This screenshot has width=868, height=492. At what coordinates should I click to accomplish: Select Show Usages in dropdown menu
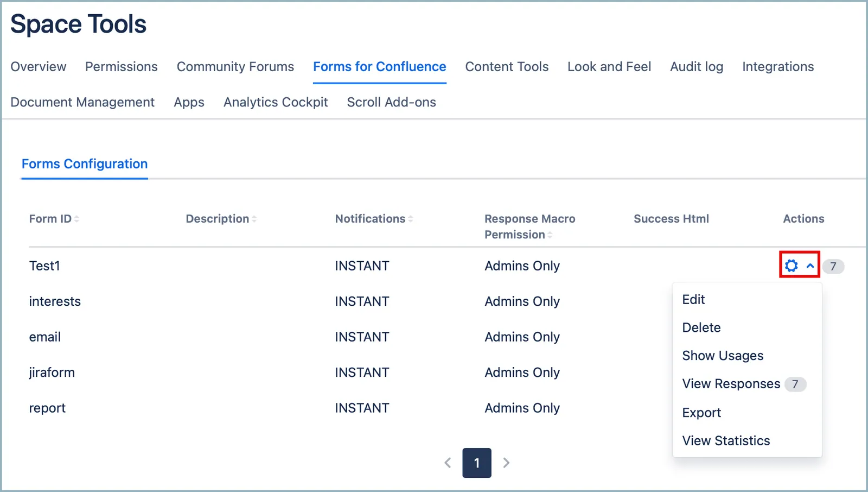723,356
